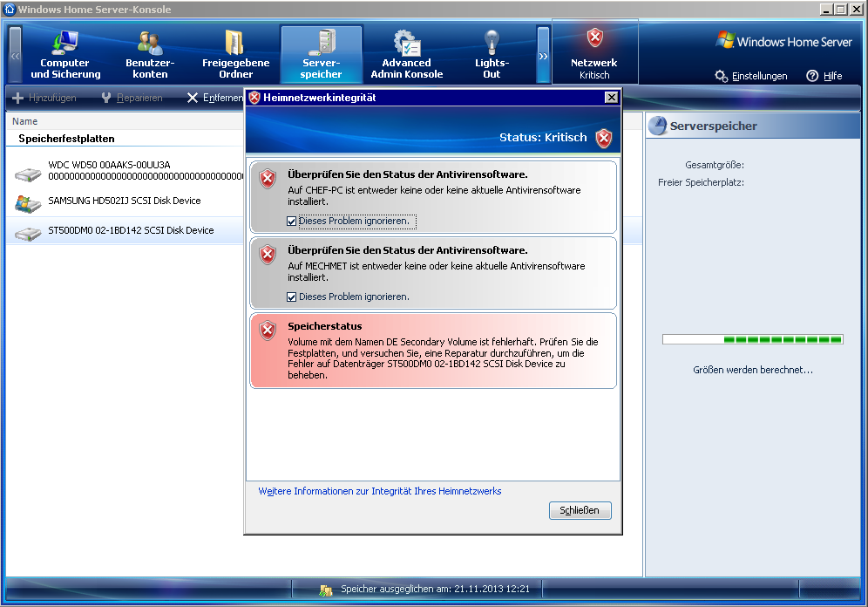Click the Serverspeicher pie chart icon

tap(658, 126)
